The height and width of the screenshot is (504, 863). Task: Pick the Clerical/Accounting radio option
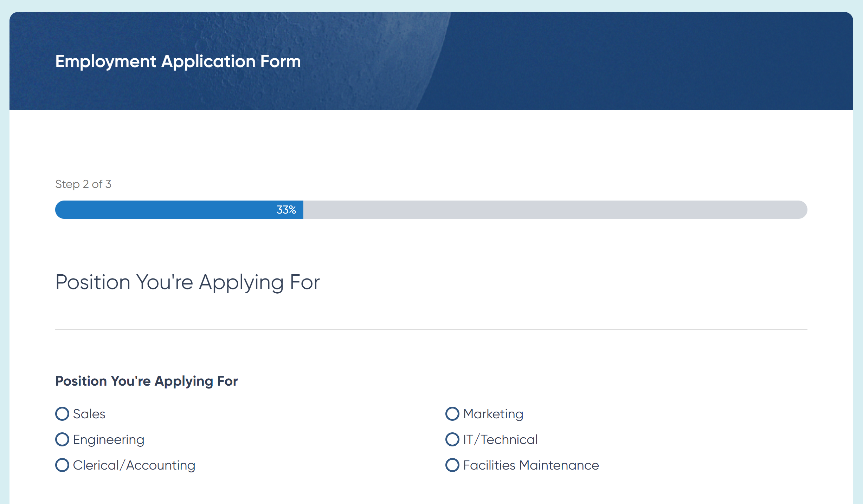[x=62, y=465]
